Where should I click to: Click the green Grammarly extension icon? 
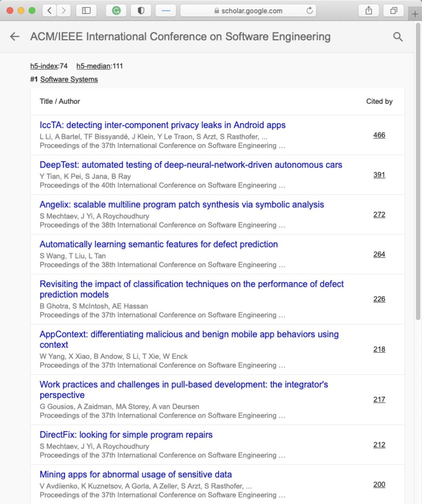tap(116, 10)
